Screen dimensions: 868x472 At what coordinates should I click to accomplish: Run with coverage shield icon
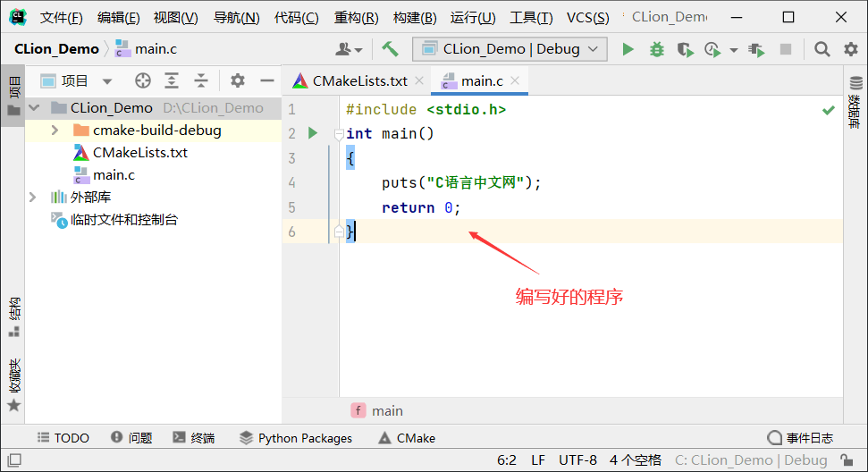click(x=685, y=49)
